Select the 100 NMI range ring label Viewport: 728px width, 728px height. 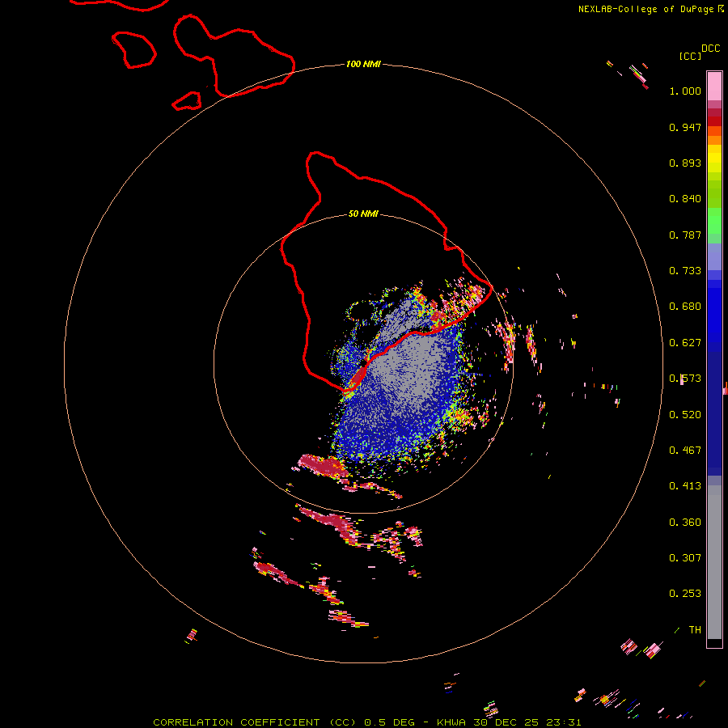point(363,64)
